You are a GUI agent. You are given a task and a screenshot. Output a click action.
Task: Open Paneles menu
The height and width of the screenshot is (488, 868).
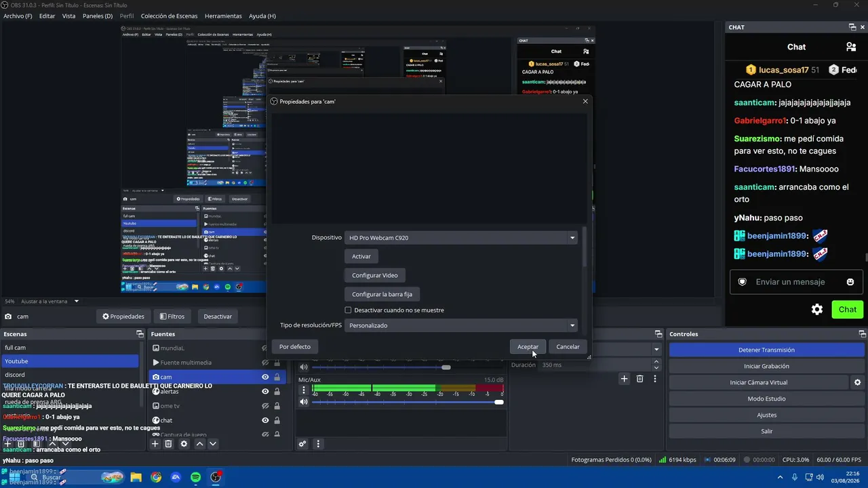tap(98, 16)
